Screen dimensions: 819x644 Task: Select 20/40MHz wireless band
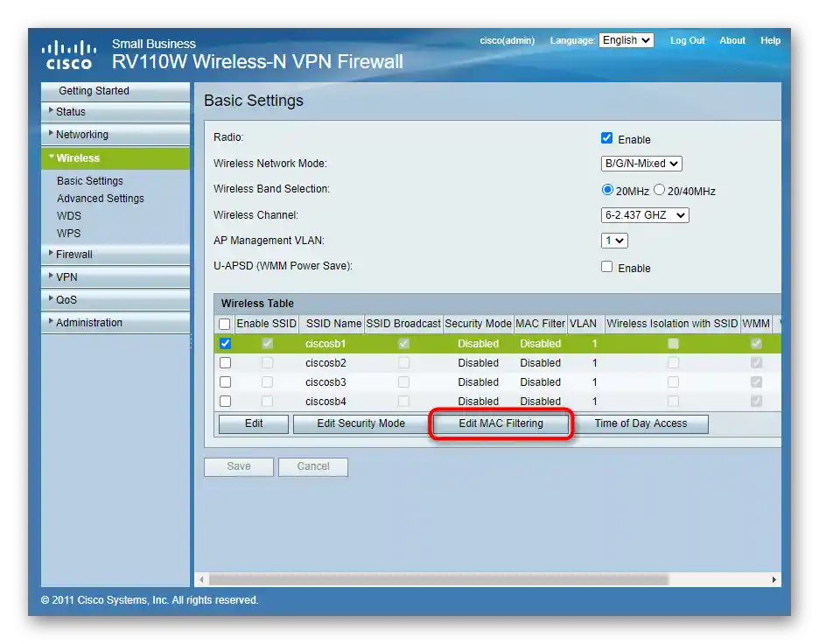(659, 190)
